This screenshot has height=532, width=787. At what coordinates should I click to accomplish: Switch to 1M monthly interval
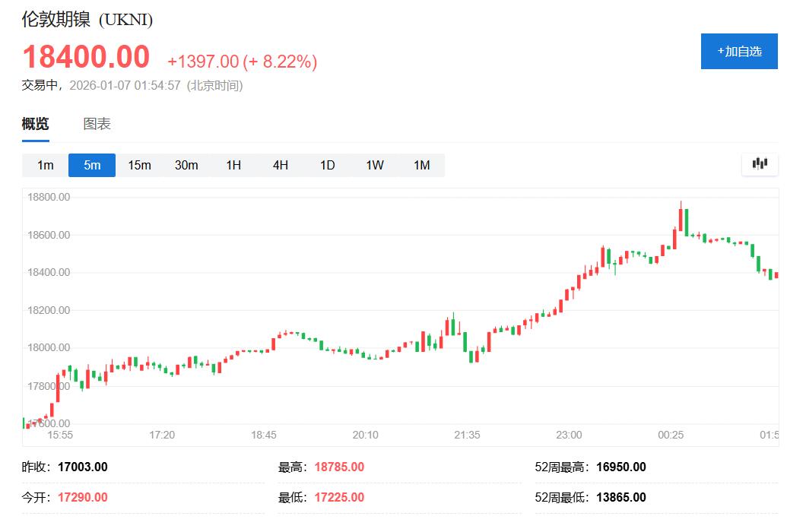tap(421, 165)
